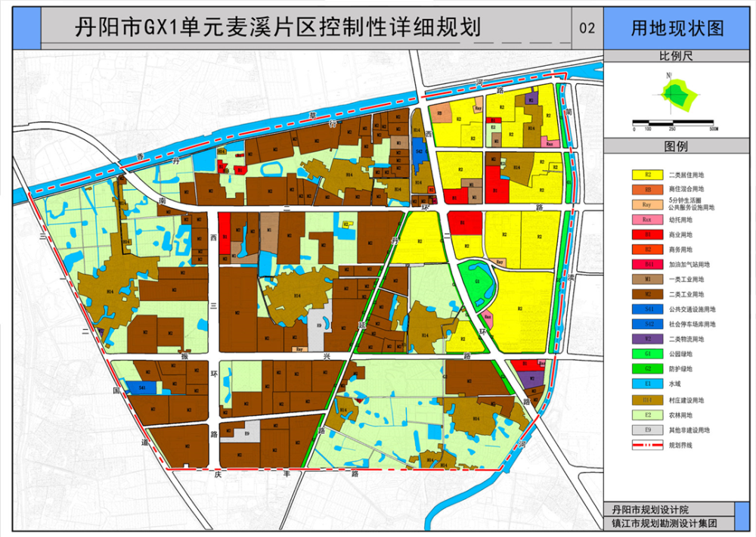This screenshot has width=756, height=537.
Task: Click the yellow R2 legend swatch
Action: pyautogui.click(x=648, y=175)
